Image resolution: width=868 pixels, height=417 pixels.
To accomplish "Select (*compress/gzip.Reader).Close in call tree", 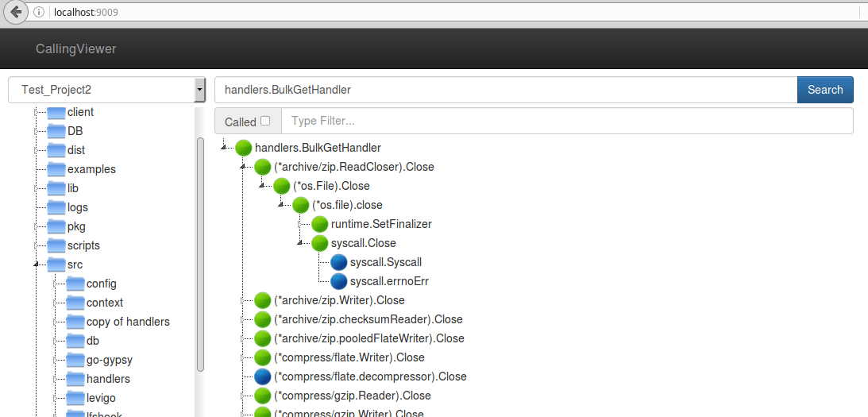I will coord(352,396).
